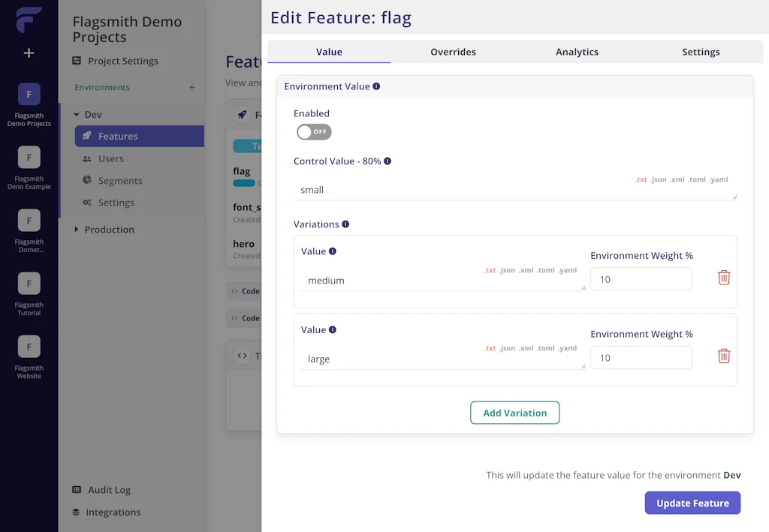The height and width of the screenshot is (532, 769).
Task: Select .yaml format for large variation
Action: click(x=568, y=348)
